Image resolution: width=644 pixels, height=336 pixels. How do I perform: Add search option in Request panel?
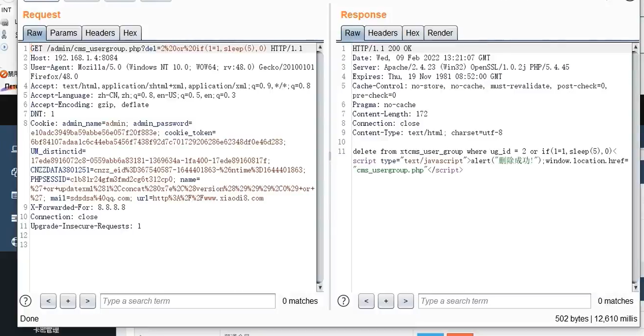point(68,301)
